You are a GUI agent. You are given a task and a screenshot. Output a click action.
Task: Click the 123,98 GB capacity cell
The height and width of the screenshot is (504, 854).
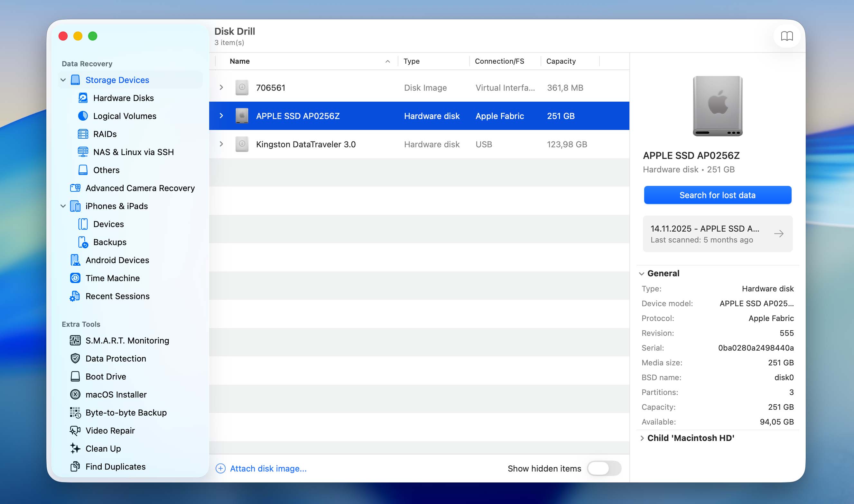(567, 144)
